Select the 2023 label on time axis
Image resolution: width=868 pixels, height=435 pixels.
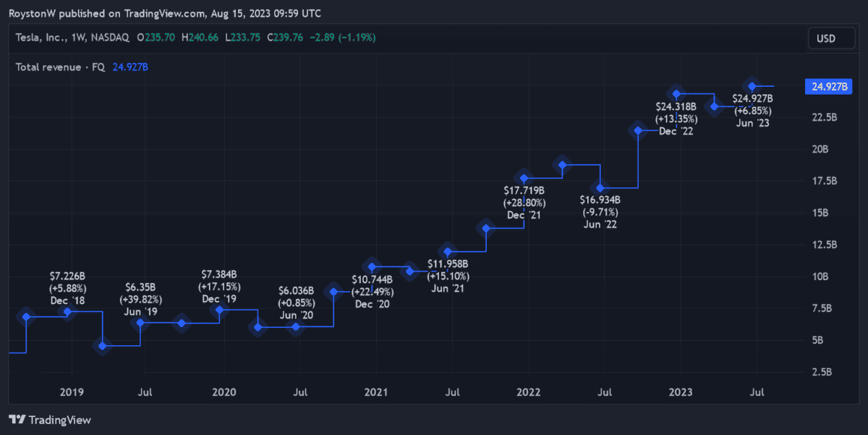click(x=681, y=392)
